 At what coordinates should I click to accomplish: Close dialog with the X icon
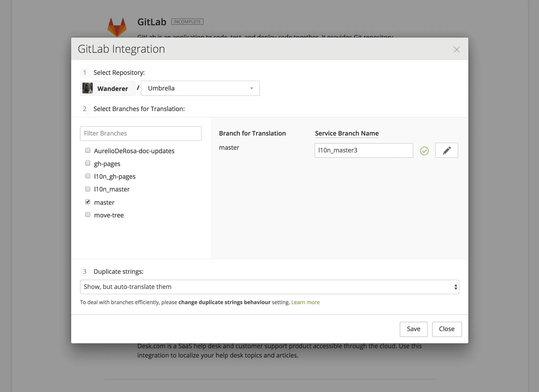click(456, 49)
